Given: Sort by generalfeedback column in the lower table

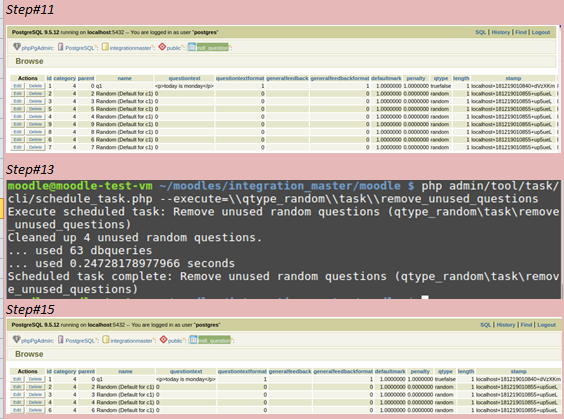Looking at the screenshot, I should click(290, 371).
